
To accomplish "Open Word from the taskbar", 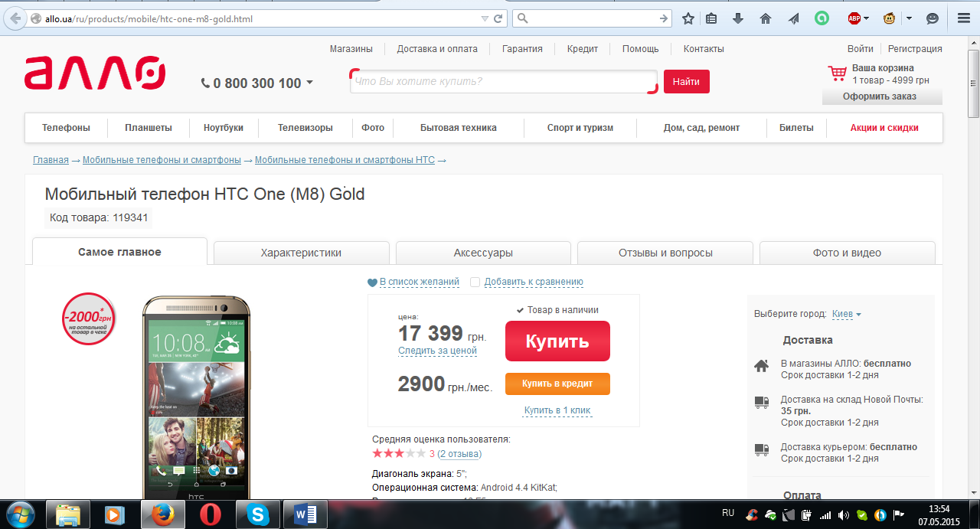I will click(305, 515).
